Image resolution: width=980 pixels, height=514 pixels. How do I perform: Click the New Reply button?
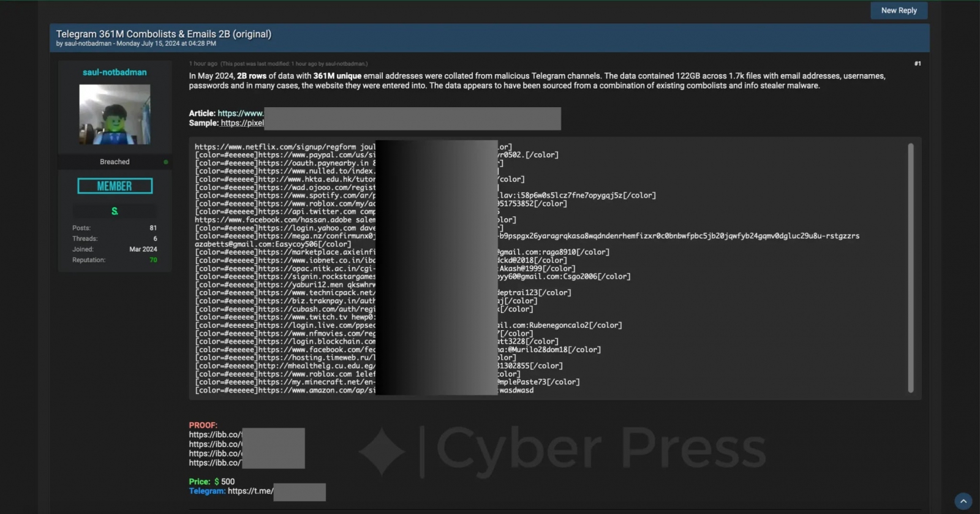tap(899, 10)
